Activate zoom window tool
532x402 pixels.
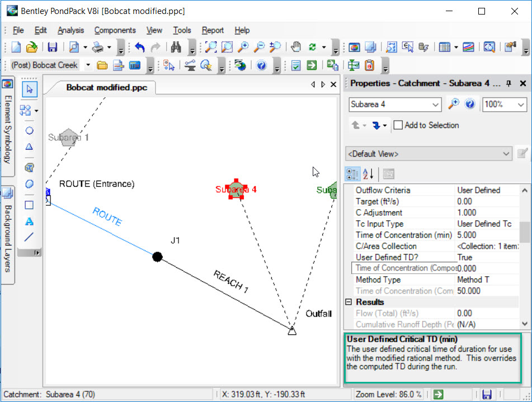[x=227, y=47]
